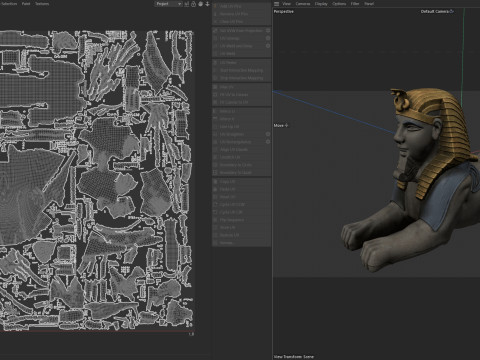Apply the Mirror V command
Viewport: 480px width, 360px height.
point(242,119)
